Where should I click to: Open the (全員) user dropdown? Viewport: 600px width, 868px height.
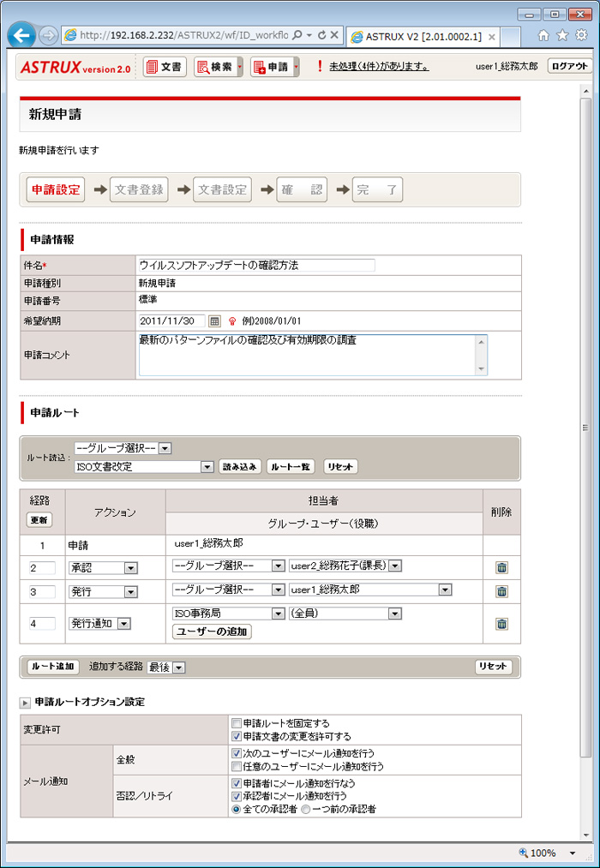345,614
